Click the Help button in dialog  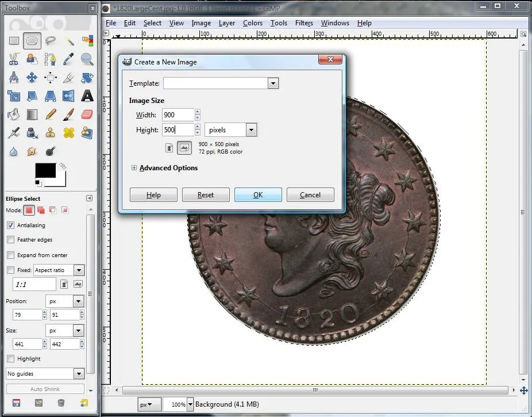tap(153, 195)
